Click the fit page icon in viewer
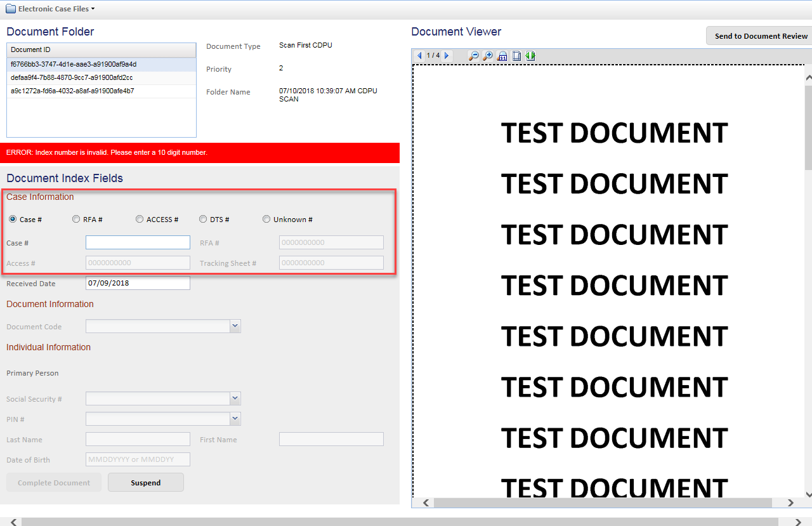812x526 pixels. (516, 56)
